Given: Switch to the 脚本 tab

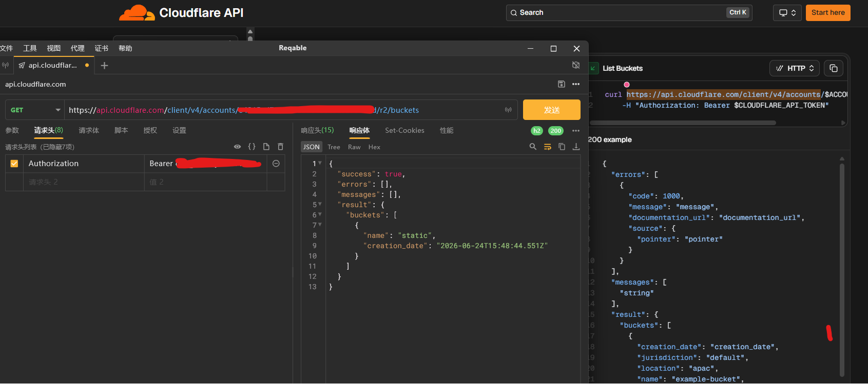Looking at the screenshot, I should (121, 131).
